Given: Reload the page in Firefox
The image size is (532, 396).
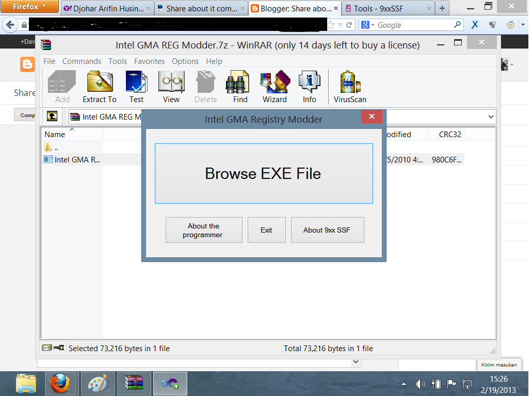Looking at the screenshot, I should pyautogui.click(x=349, y=25).
